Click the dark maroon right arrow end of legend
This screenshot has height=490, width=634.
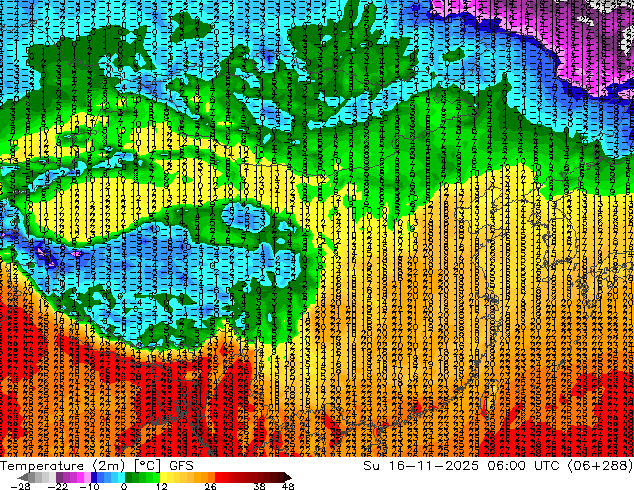(288, 477)
